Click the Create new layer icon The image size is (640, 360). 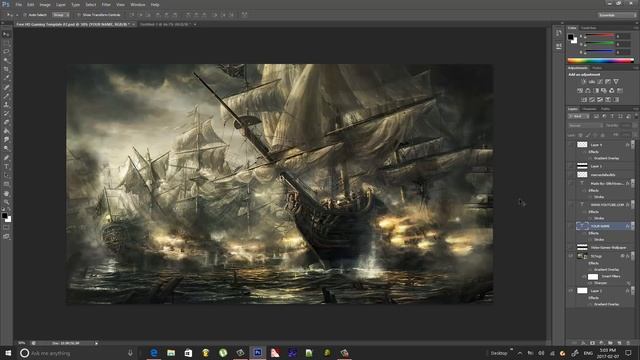coord(619,343)
